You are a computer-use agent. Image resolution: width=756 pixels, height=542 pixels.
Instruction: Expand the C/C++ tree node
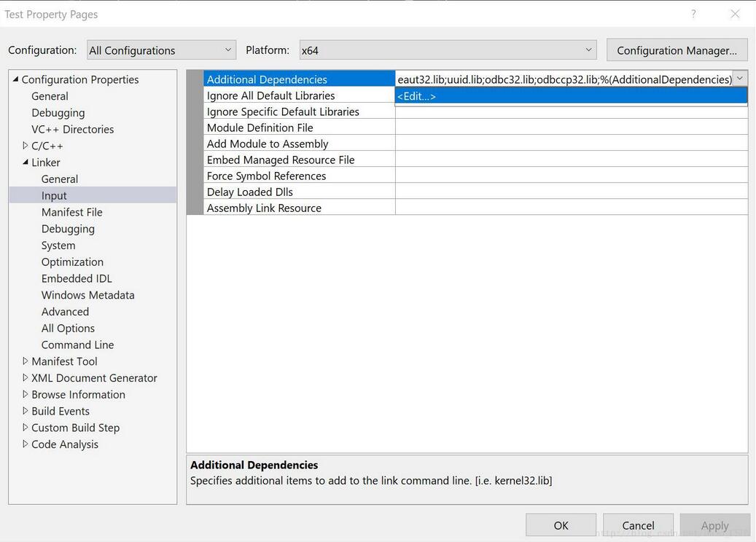click(25, 146)
